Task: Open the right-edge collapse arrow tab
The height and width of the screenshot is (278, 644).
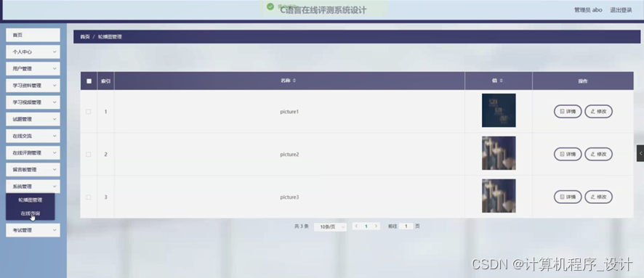Action: click(x=640, y=153)
